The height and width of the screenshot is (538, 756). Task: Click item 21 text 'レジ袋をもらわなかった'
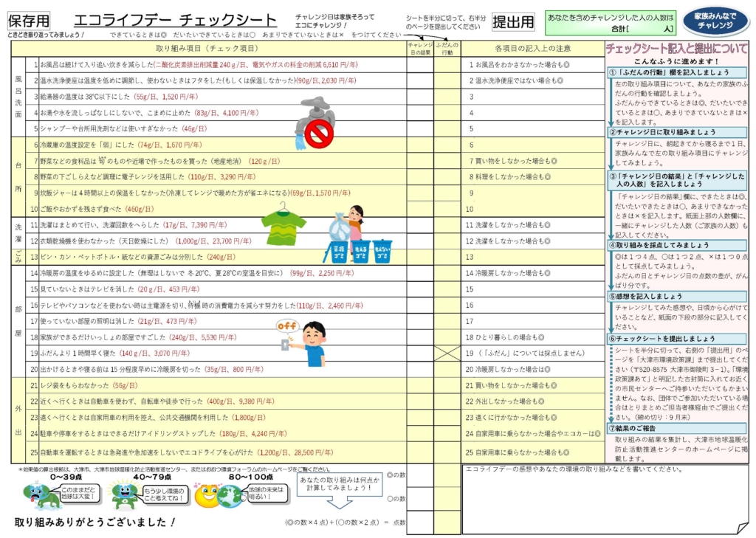point(75,386)
